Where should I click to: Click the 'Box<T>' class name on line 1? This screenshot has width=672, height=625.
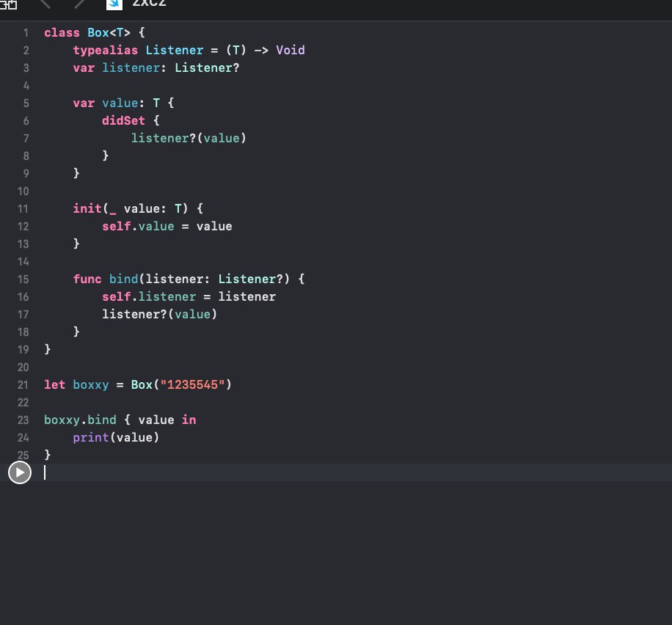[109, 32]
